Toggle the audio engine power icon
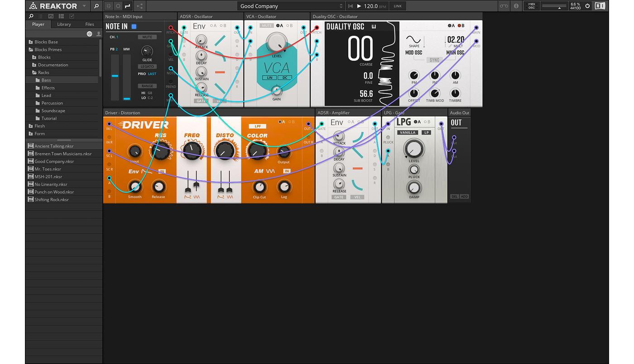 tap(587, 6)
